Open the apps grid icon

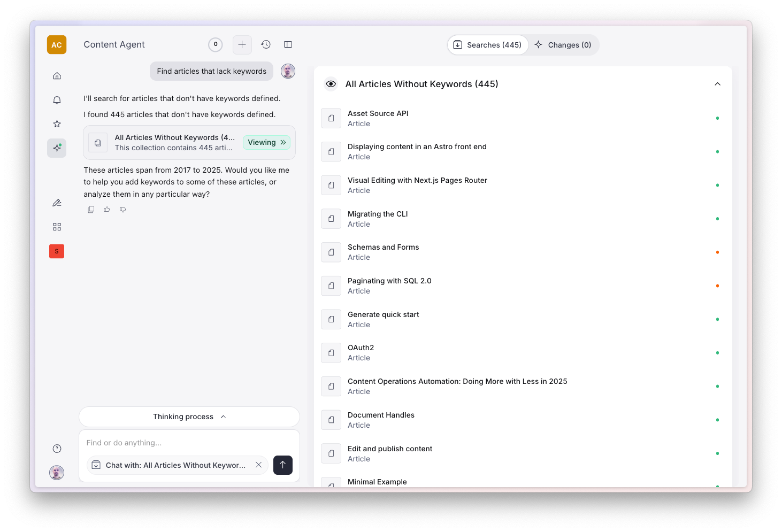[x=57, y=227]
